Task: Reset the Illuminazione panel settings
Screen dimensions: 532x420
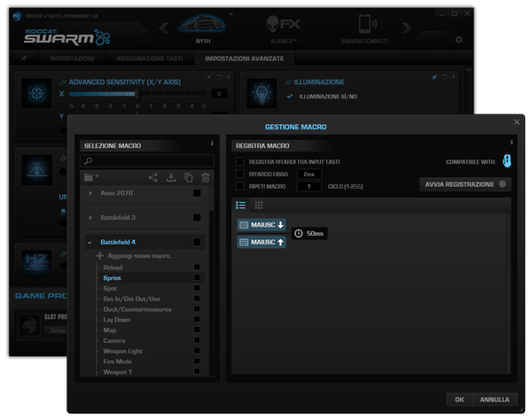Action: 444,77
